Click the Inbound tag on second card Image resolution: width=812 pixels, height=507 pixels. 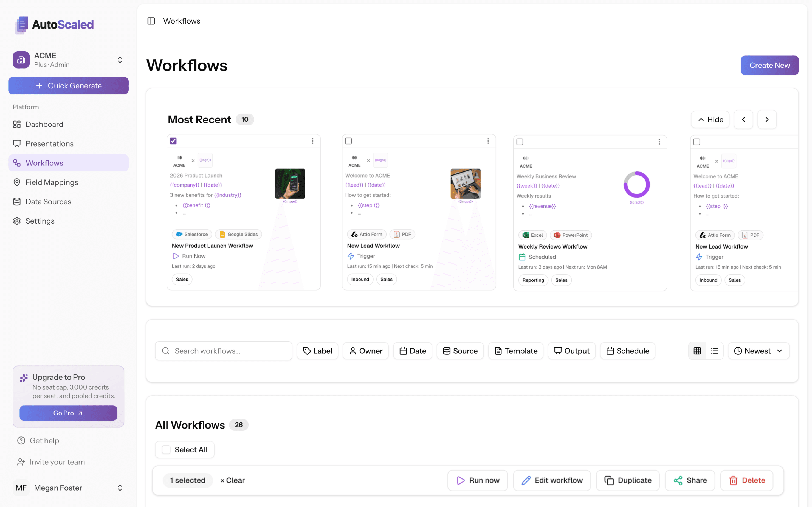[360, 280]
